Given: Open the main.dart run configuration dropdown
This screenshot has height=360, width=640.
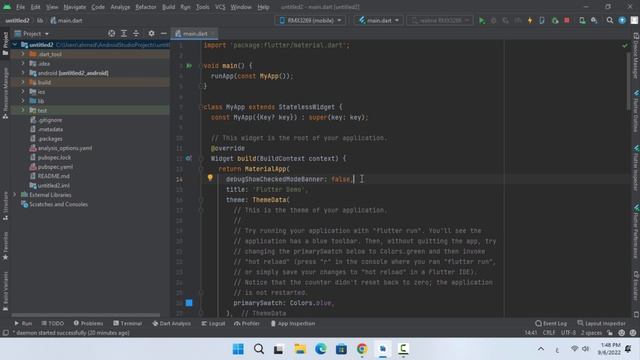Looking at the screenshot, I should (x=379, y=20).
